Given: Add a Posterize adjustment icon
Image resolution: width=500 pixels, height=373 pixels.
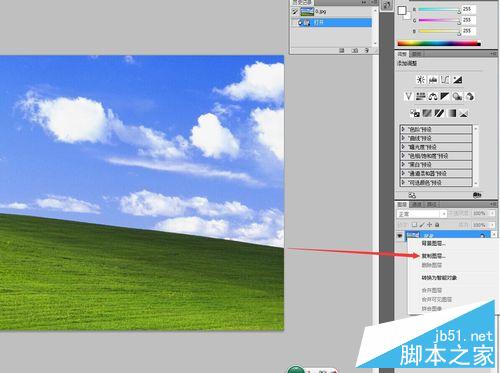Looking at the screenshot, I should (x=427, y=113).
